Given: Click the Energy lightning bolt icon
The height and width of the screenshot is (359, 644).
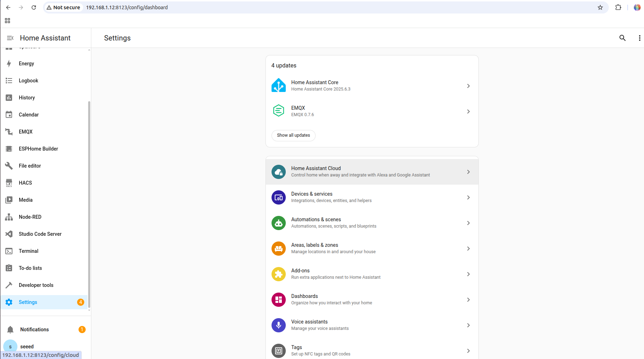Looking at the screenshot, I should 9,64.
